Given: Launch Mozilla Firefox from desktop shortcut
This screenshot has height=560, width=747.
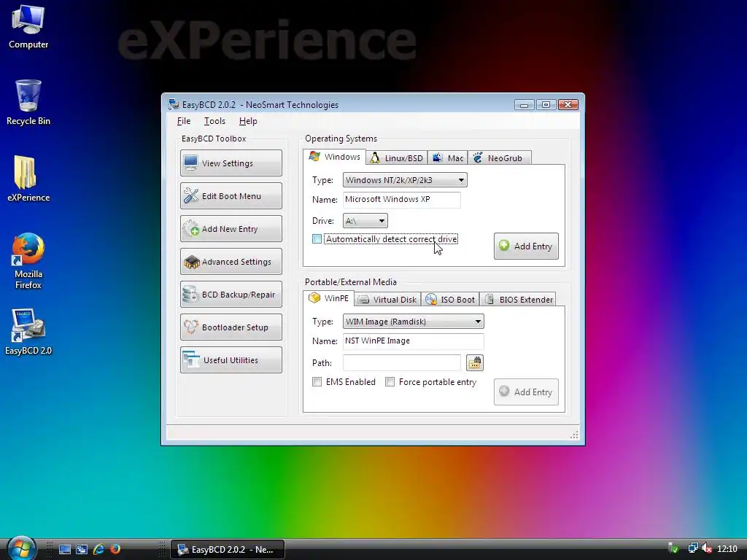Looking at the screenshot, I should pyautogui.click(x=28, y=260).
